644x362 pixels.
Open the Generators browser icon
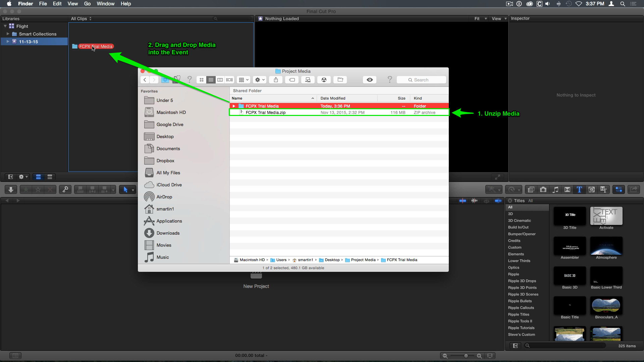click(x=592, y=190)
